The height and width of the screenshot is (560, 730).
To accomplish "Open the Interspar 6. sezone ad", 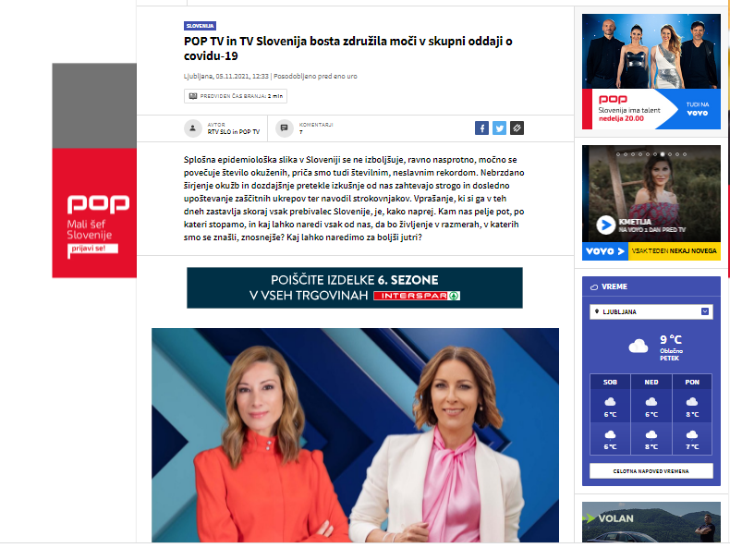I will coord(355,287).
